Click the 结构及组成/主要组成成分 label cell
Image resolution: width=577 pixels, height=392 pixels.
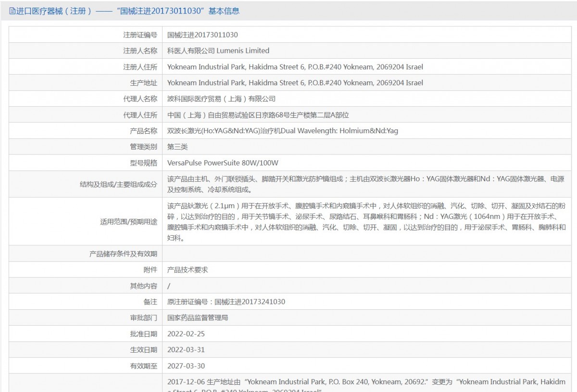click(x=86, y=184)
